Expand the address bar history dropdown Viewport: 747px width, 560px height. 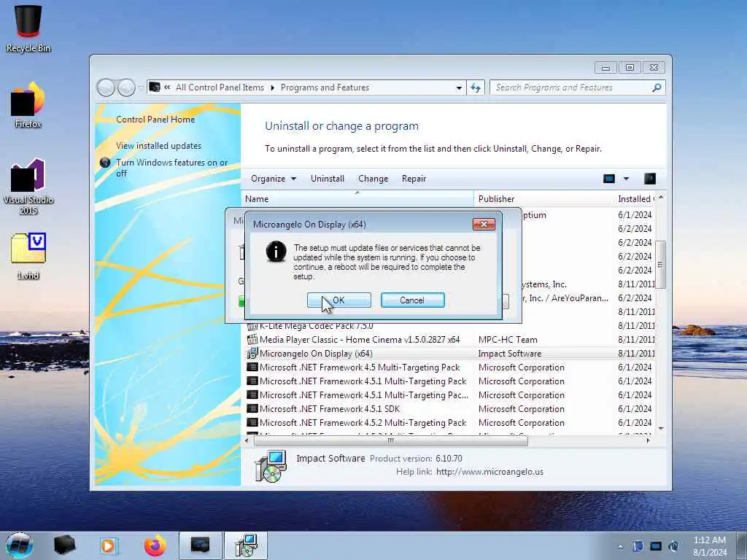[x=459, y=87]
